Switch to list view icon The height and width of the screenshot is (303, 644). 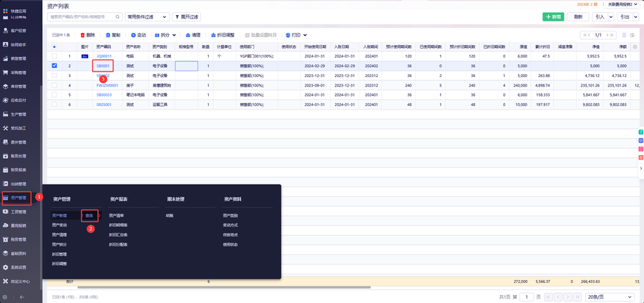[624, 35]
